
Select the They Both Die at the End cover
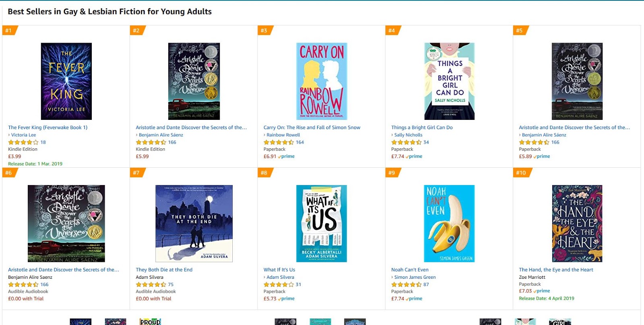pos(194,223)
